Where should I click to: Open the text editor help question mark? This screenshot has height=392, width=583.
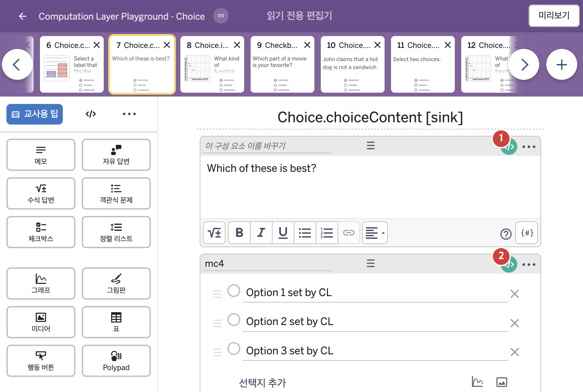(506, 234)
